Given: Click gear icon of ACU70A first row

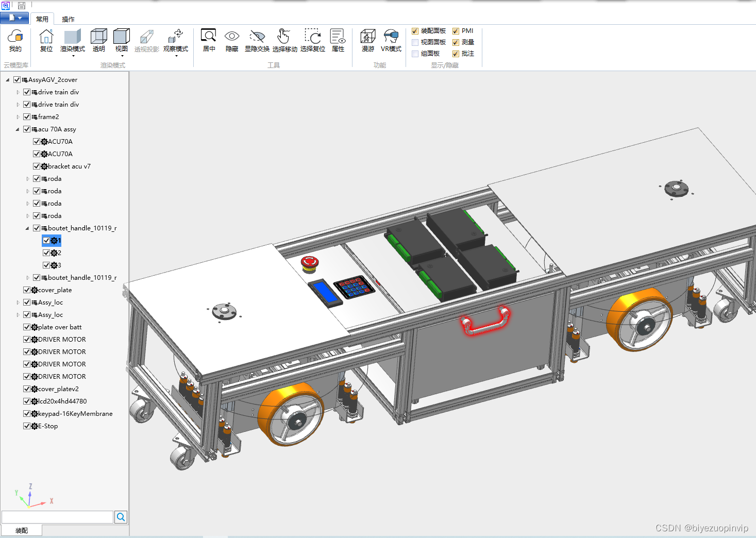Looking at the screenshot, I should point(44,142).
